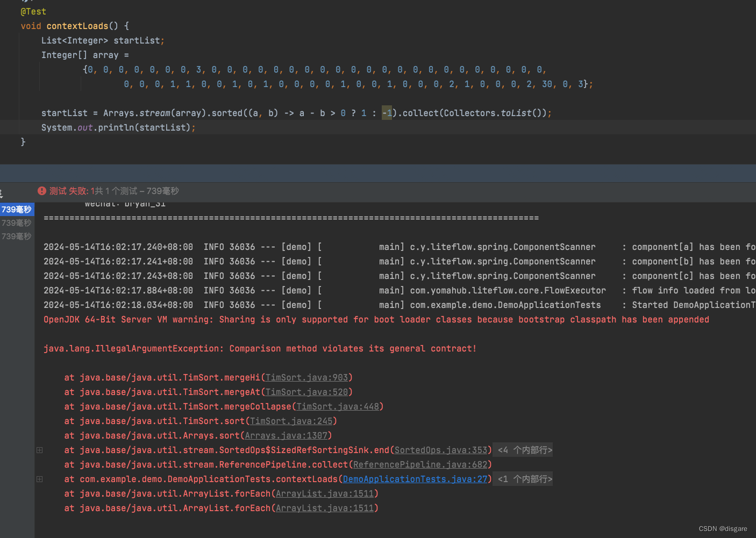Image resolution: width=756 pixels, height=538 pixels.
Task: Place cursor on contextLoads method name
Action: tap(77, 26)
